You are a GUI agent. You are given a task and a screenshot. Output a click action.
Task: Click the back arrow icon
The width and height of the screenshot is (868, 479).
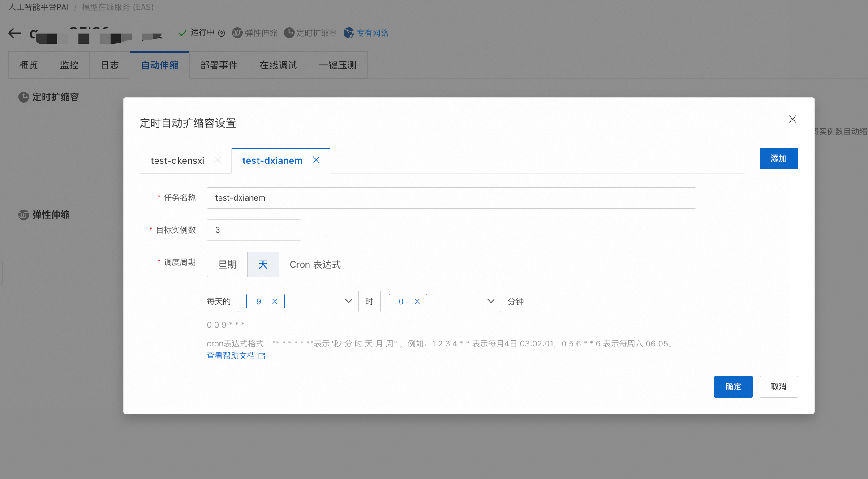[x=15, y=33]
